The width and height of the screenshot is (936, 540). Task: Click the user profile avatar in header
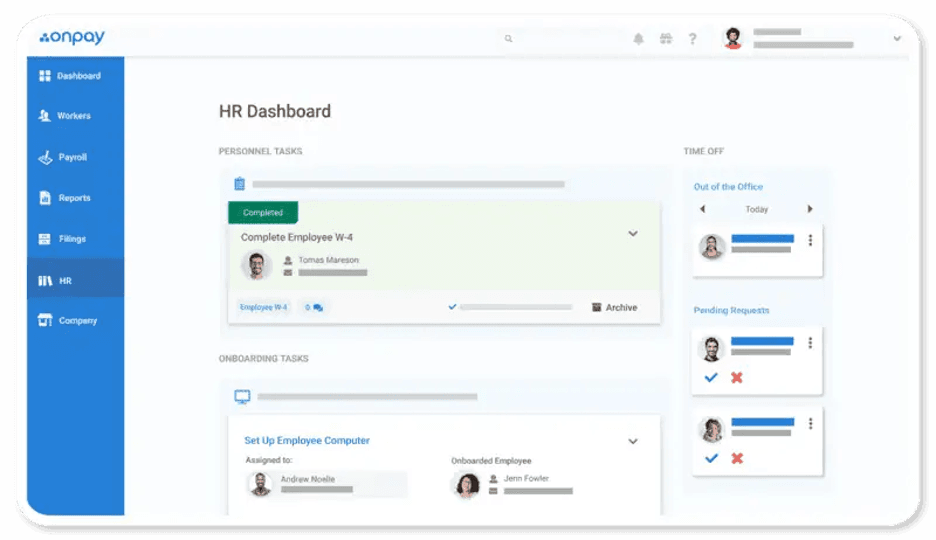(x=733, y=38)
